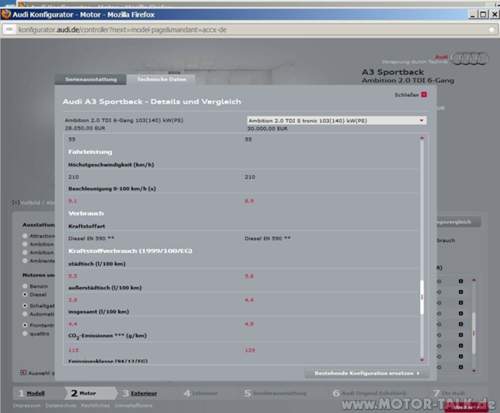500x413 pixels.
Task: Select the Benzin radio button
Action: [x=25, y=286]
